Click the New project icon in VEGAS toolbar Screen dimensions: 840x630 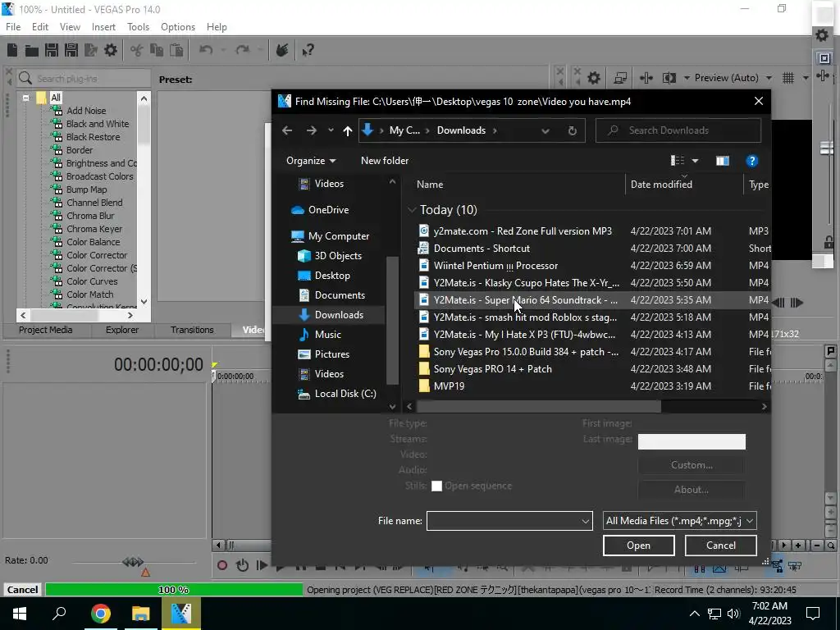tap(12, 50)
